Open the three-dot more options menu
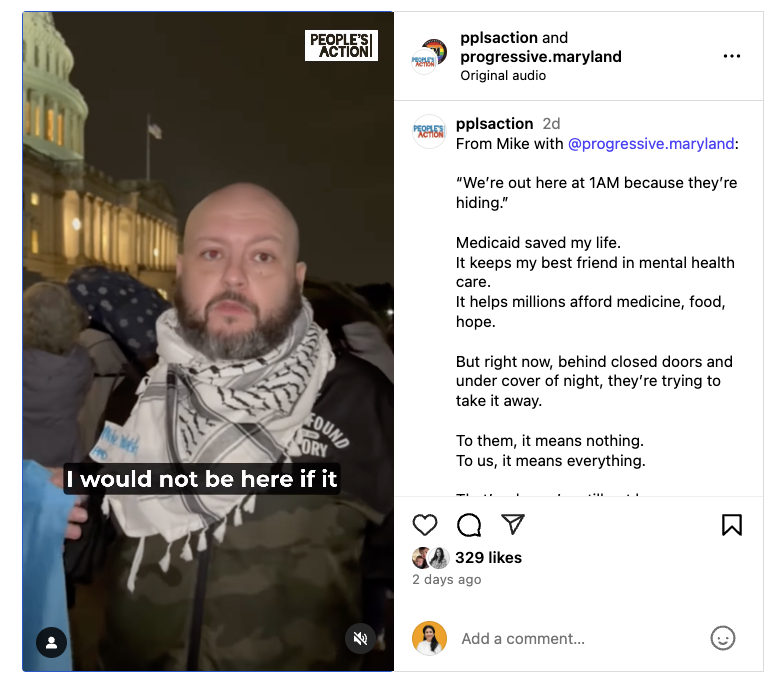The height and width of the screenshot is (686, 778). point(732,56)
